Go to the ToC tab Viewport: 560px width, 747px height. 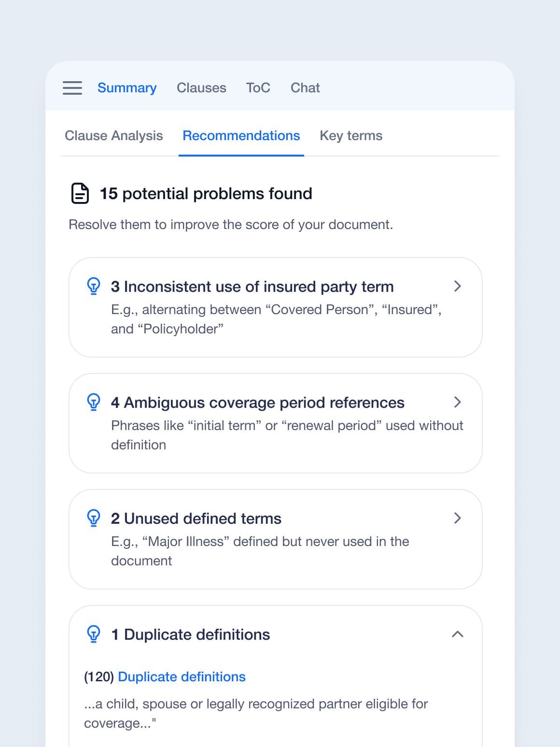[x=258, y=88]
